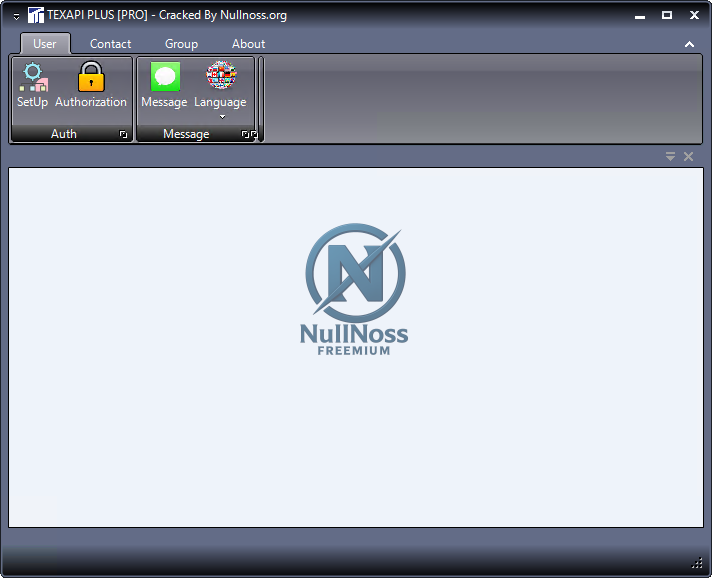The height and width of the screenshot is (578, 712).
Task: Expand the Language dropdown arrow
Action: click(x=220, y=116)
